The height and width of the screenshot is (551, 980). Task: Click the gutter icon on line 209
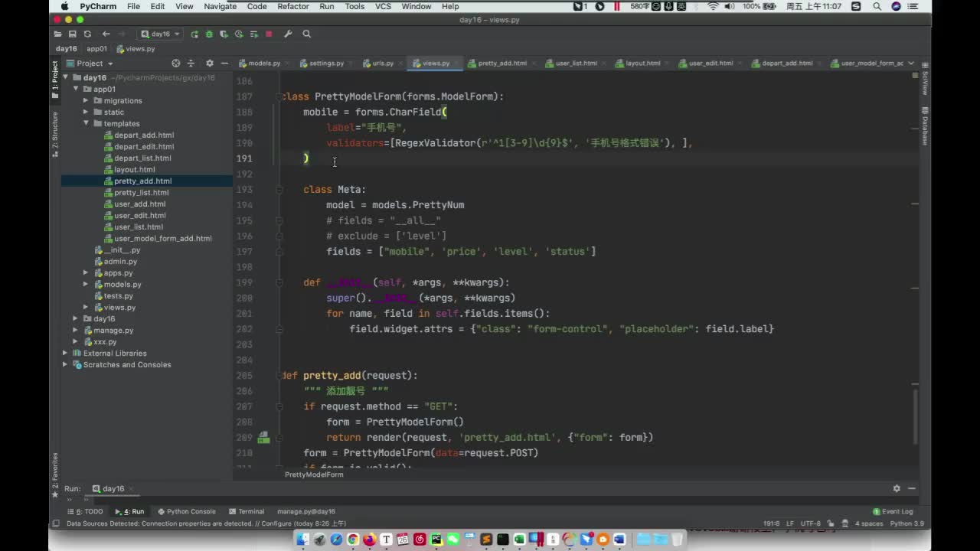[263, 437]
